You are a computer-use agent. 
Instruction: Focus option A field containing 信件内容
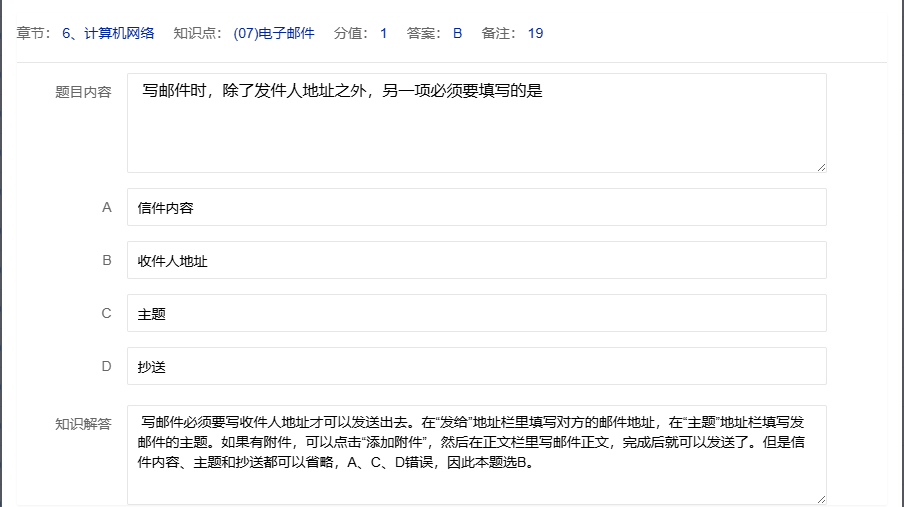pos(476,207)
